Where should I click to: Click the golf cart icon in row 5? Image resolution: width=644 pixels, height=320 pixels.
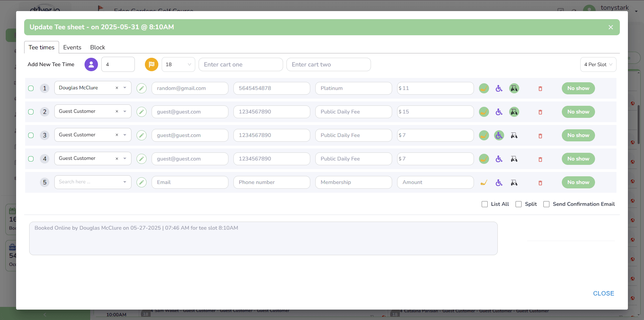point(514,183)
